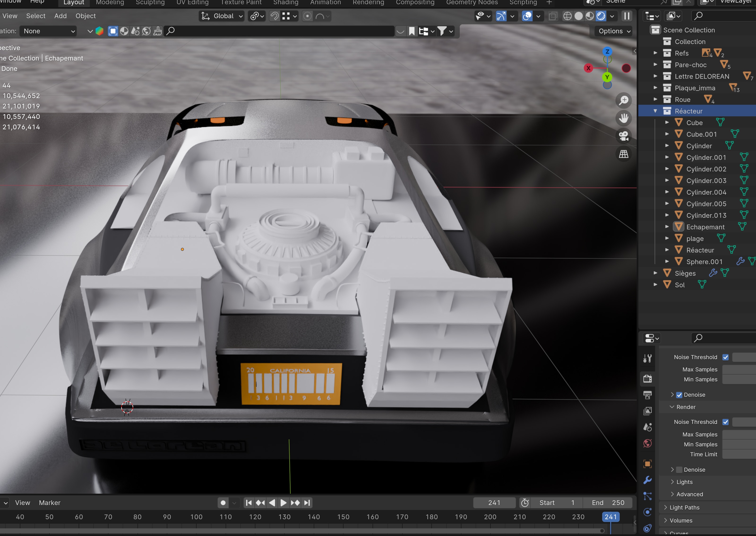Click the X axis on navigation gizmo

(x=588, y=68)
